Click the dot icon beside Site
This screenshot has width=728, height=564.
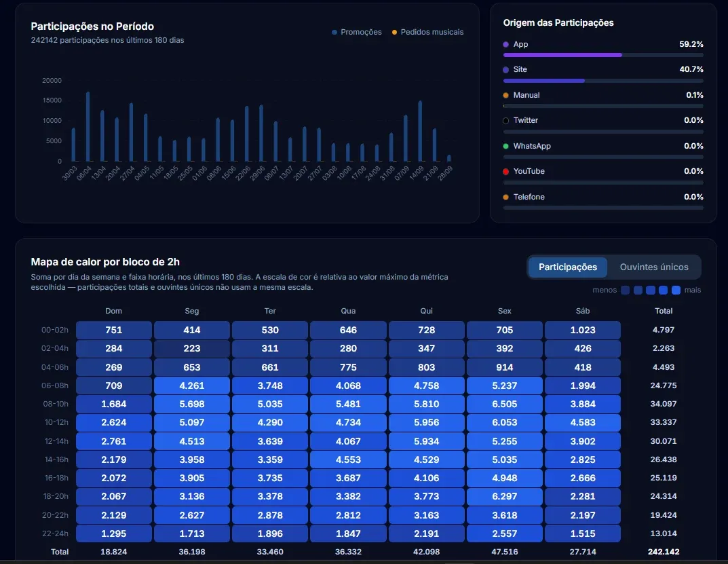point(505,70)
